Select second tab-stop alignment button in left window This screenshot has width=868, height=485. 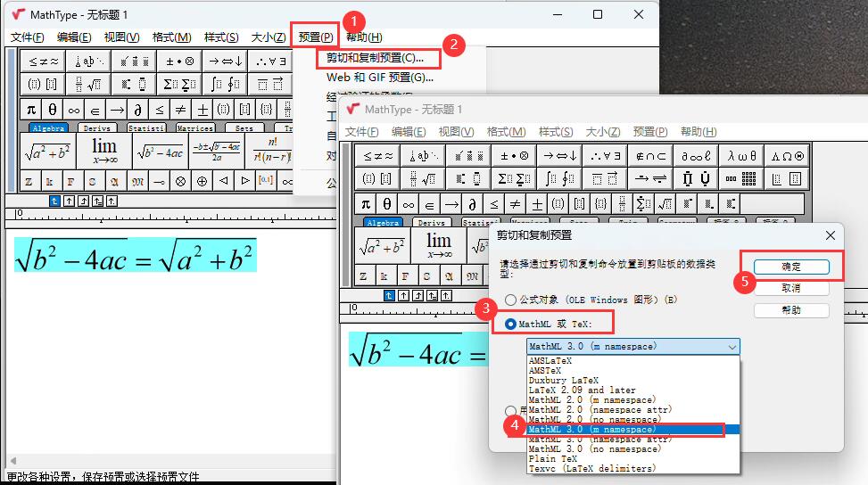click(x=69, y=201)
